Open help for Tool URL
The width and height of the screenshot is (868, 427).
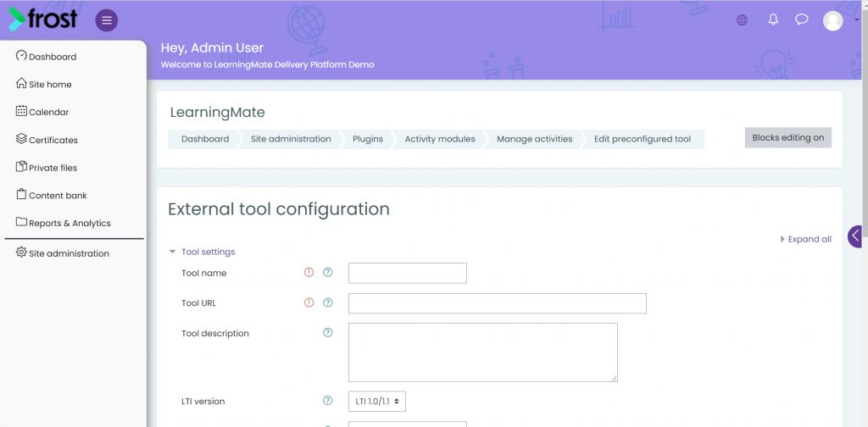tap(328, 302)
